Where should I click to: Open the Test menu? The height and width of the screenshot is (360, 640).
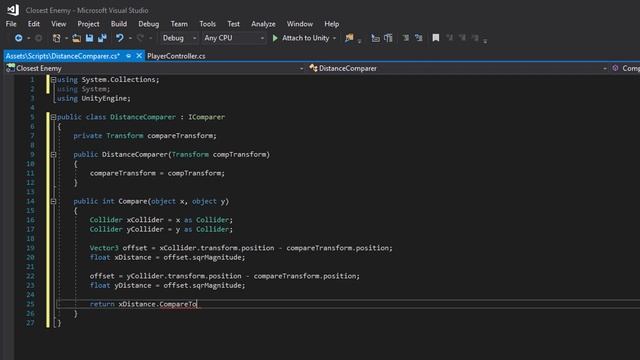(x=233, y=24)
